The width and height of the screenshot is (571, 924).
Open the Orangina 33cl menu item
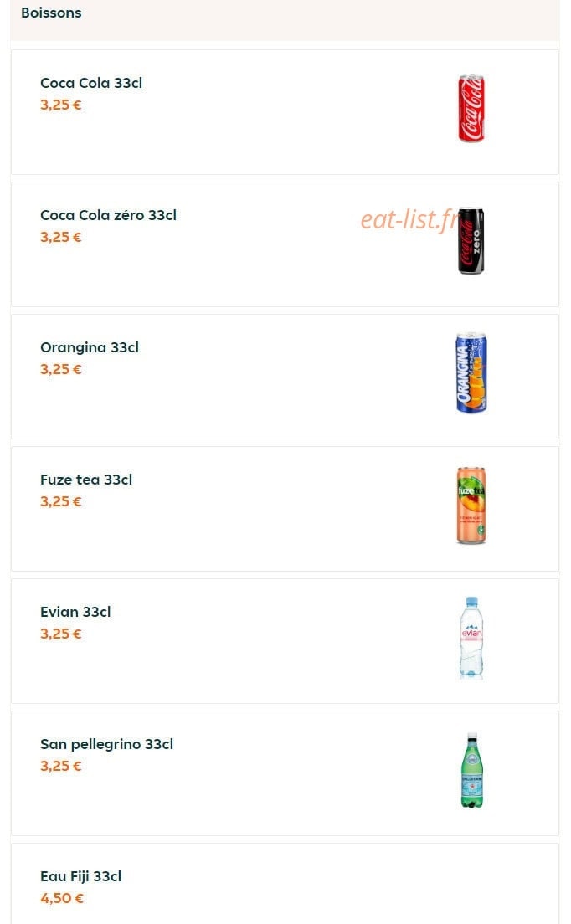(x=285, y=377)
